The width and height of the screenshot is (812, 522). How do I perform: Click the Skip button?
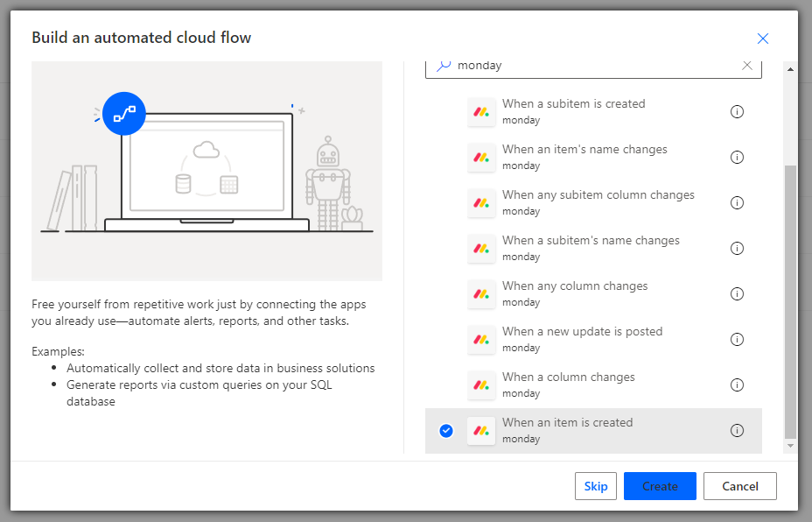(x=596, y=486)
